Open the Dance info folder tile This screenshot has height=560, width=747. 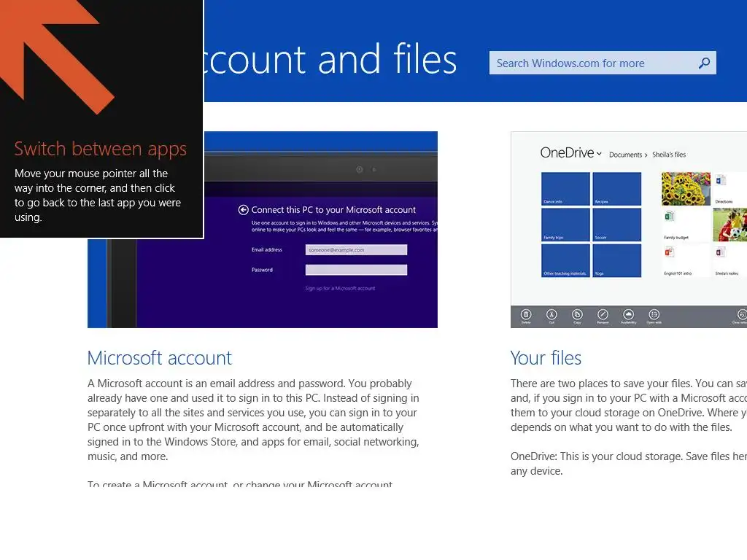565,189
